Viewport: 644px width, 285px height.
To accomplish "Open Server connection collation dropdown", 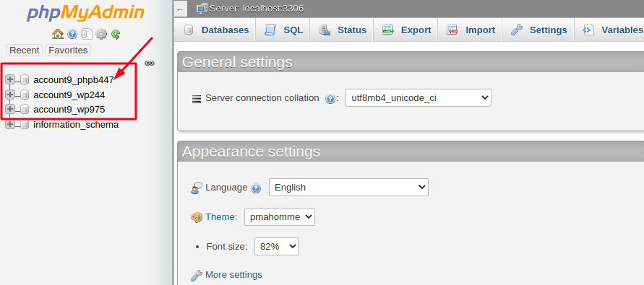I will pyautogui.click(x=418, y=98).
